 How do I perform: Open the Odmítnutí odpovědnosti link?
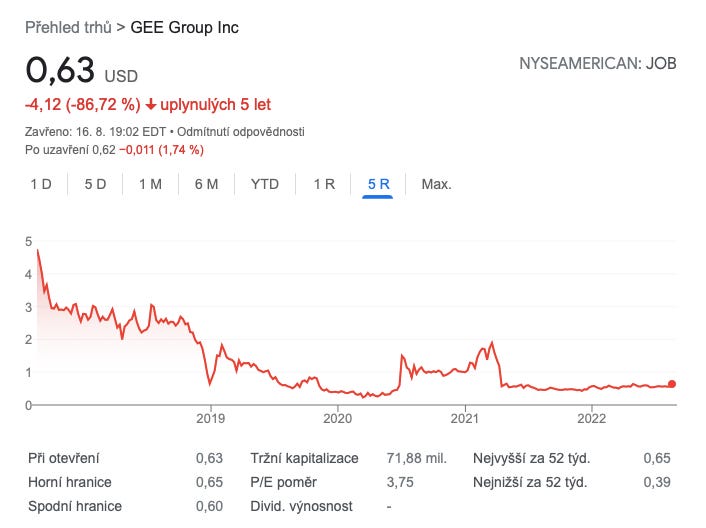(241, 132)
